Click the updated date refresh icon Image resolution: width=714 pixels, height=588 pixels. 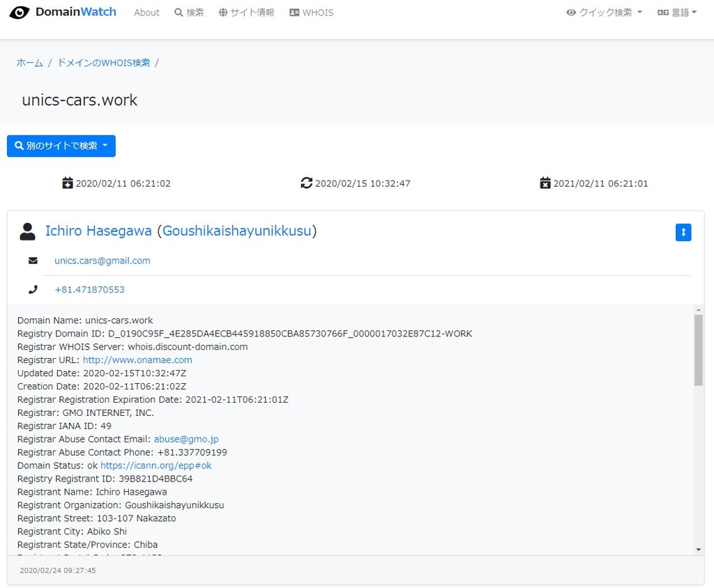(307, 183)
